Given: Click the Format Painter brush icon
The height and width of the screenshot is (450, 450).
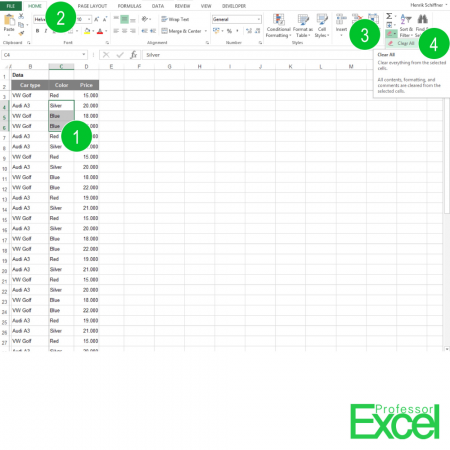Looking at the screenshot, I should 21,33.
